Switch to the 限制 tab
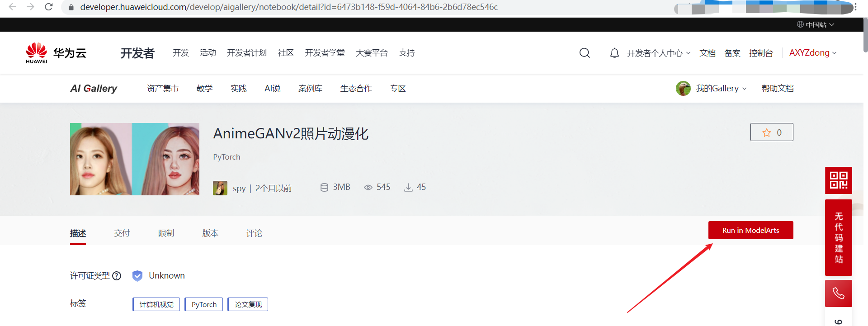 click(166, 233)
